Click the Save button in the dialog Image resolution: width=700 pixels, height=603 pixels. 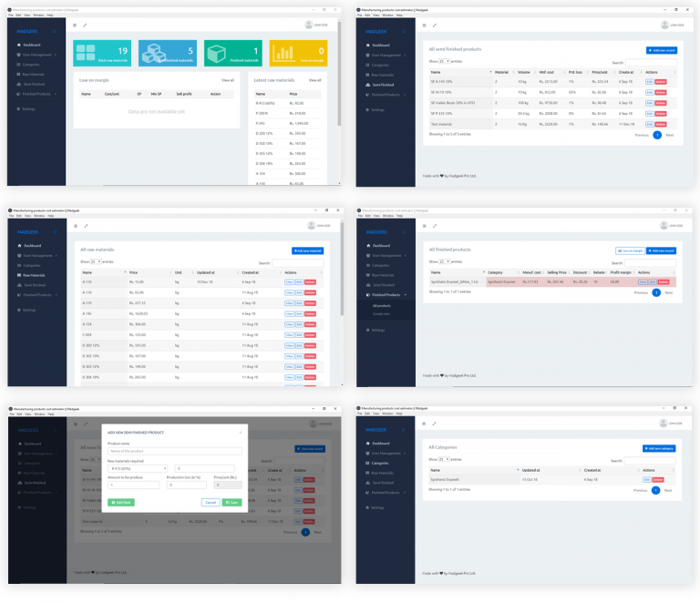(x=232, y=502)
